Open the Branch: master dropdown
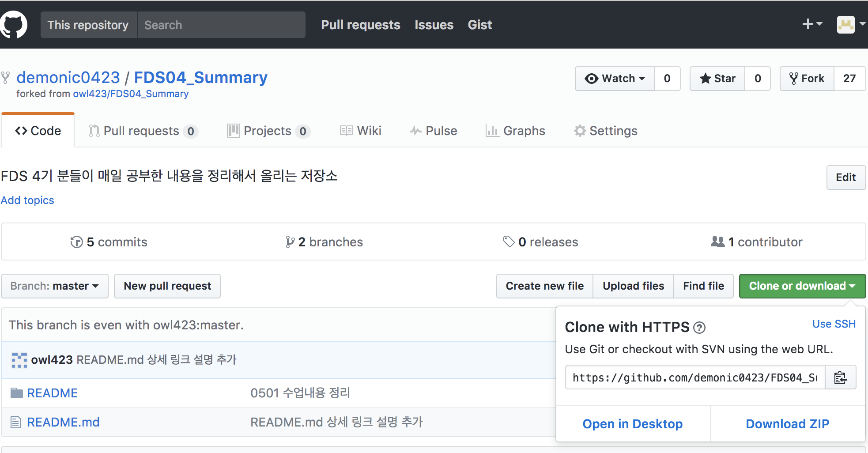This screenshot has height=453, width=868. click(x=55, y=286)
